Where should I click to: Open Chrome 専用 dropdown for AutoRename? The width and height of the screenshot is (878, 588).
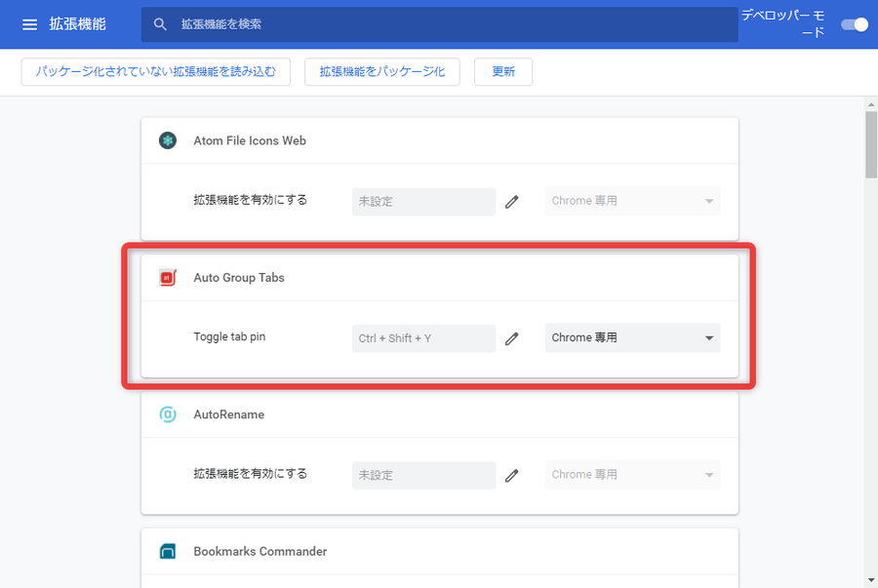point(633,475)
